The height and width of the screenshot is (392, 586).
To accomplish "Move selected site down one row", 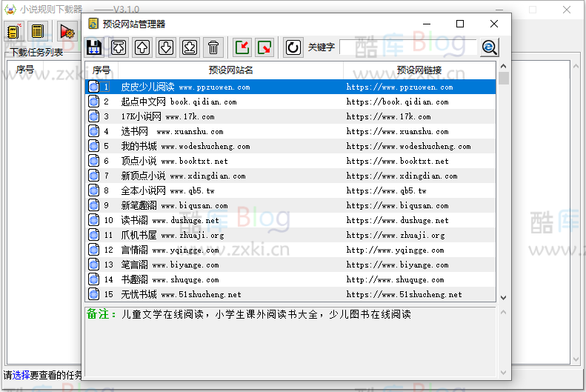I will (x=166, y=47).
